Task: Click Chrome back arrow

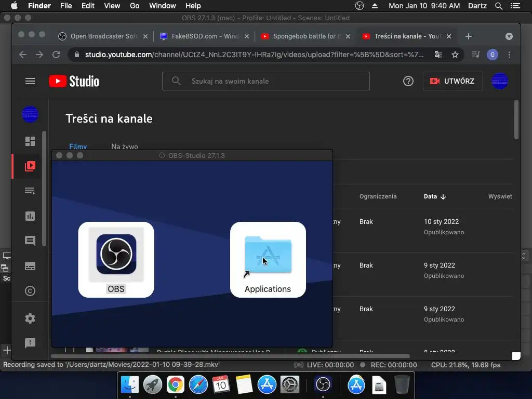Action: pos(23,55)
